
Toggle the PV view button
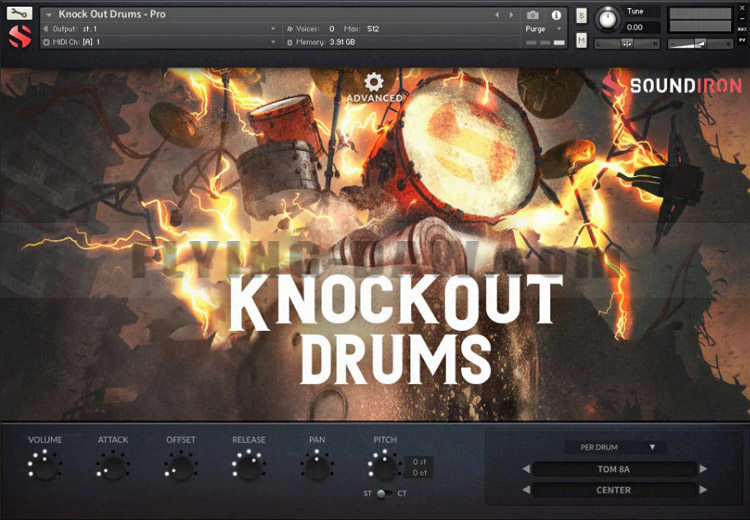[742, 40]
